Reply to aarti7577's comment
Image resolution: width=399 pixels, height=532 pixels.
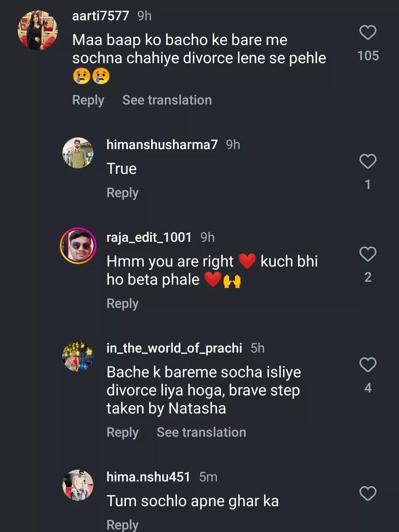click(88, 100)
